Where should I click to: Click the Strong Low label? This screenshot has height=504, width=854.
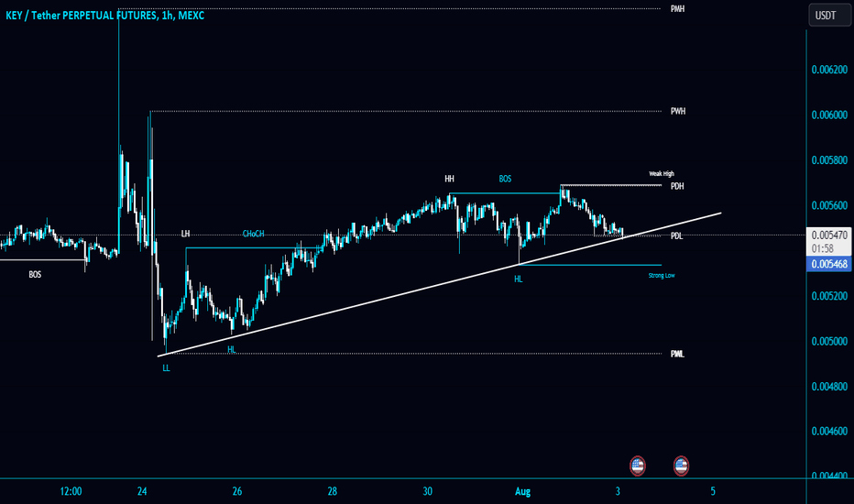tap(662, 276)
